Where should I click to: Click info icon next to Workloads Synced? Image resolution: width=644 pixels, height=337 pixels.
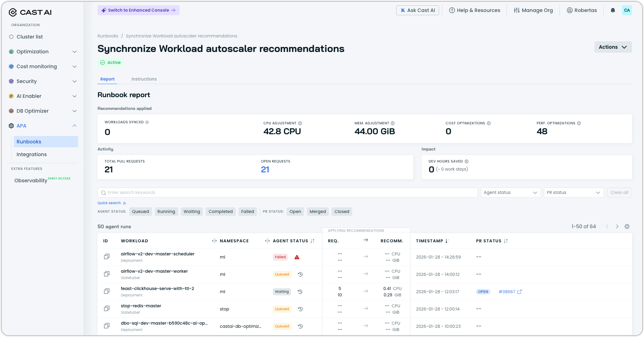[x=147, y=122]
